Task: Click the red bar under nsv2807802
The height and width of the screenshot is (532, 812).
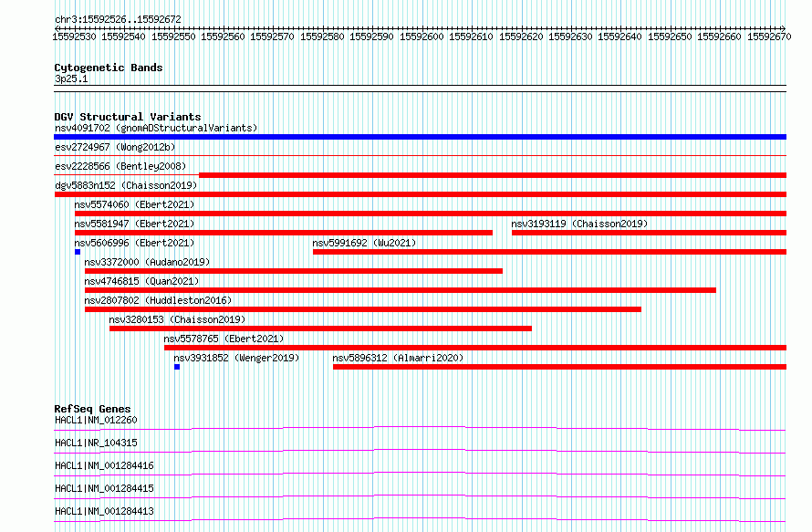Action: [363, 309]
